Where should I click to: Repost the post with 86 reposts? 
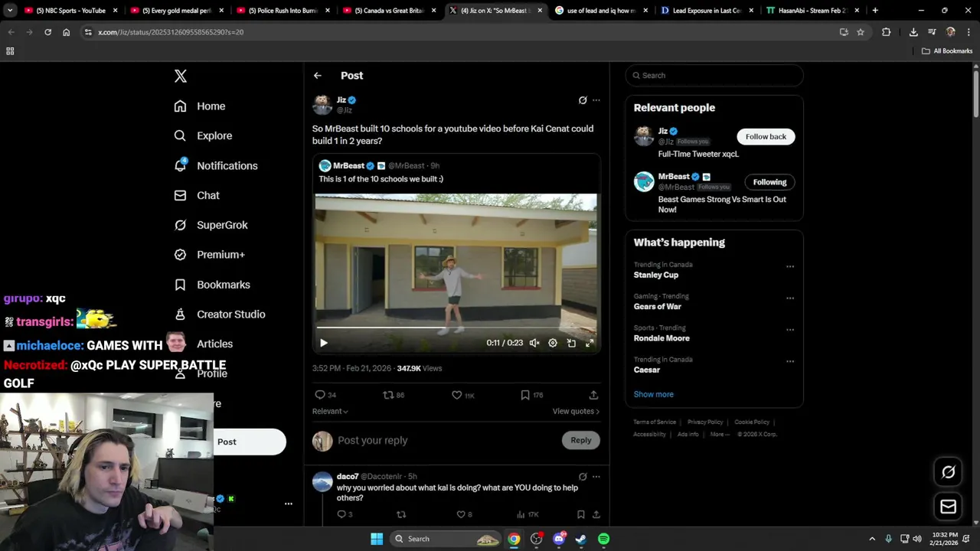click(x=394, y=395)
